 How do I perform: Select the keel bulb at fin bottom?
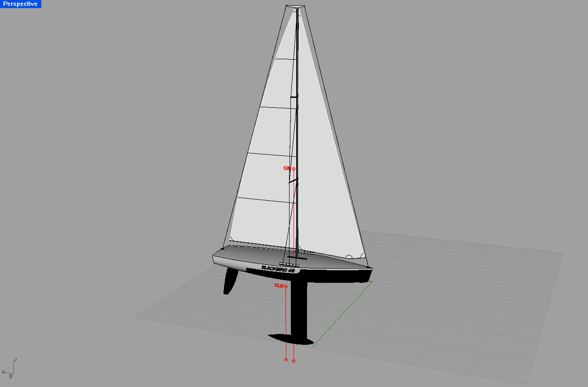point(290,338)
